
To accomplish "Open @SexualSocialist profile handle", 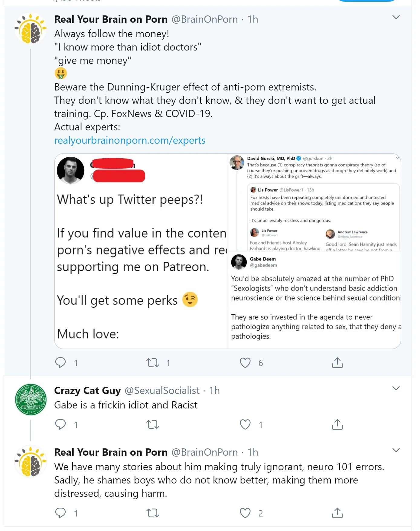I will pos(162,391).
